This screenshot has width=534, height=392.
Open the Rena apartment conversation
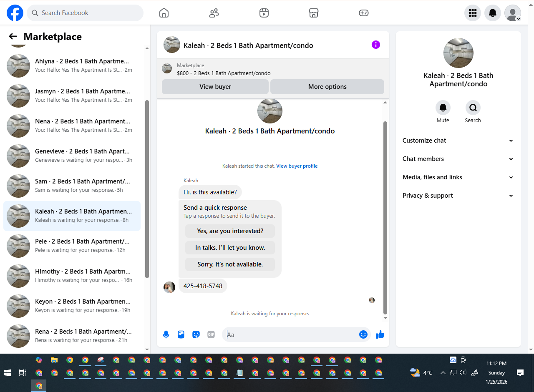coord(72,336)
